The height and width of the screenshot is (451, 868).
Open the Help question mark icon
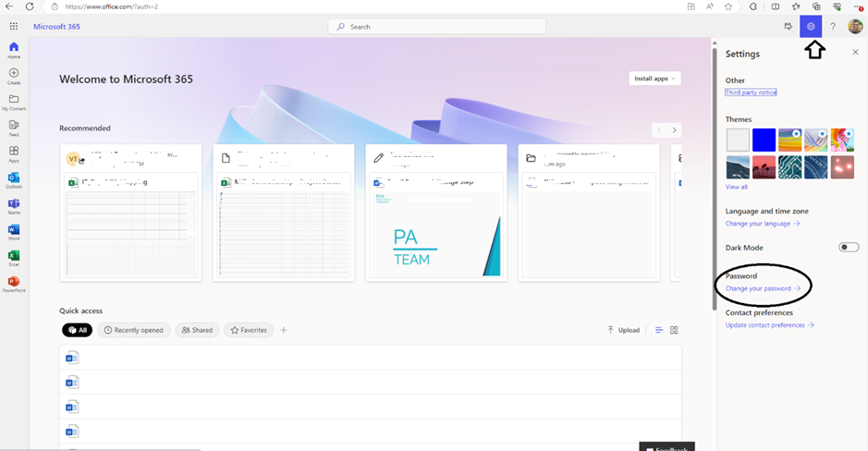833,27
